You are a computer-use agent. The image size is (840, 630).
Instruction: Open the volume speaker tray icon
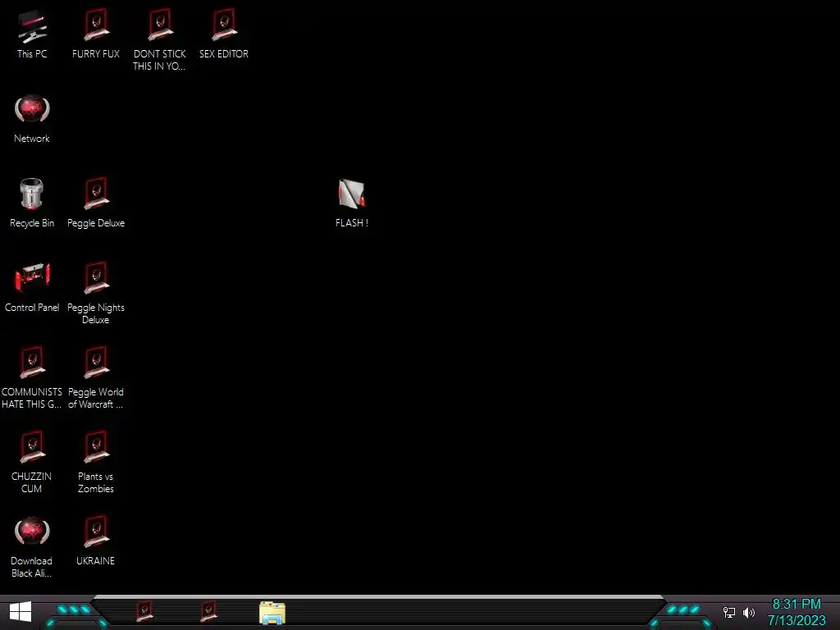coord(749,612)
